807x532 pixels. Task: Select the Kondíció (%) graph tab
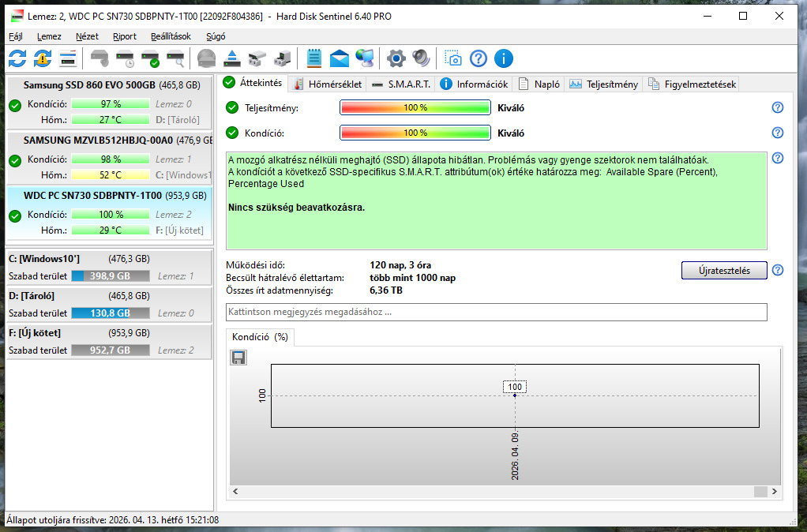click(x=260, y=337)
